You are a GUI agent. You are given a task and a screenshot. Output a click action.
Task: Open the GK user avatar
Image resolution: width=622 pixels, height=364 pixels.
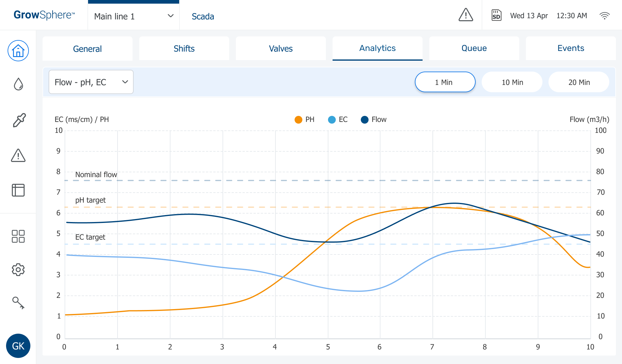point(18,346)
